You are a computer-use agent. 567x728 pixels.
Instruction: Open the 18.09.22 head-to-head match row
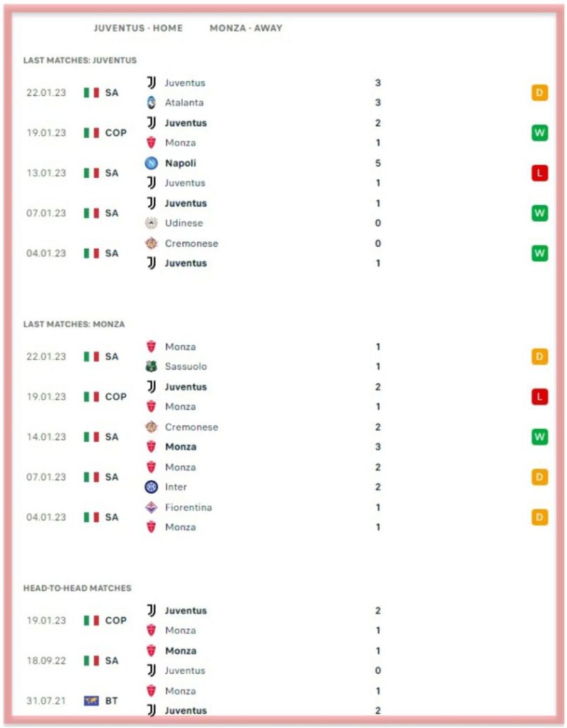[x=283, y=661]
